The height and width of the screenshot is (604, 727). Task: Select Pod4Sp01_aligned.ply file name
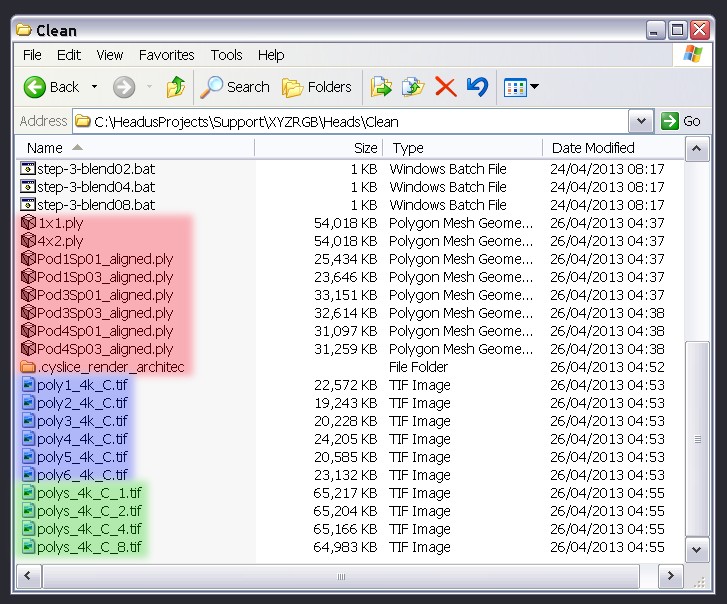(x=105, y=331)
